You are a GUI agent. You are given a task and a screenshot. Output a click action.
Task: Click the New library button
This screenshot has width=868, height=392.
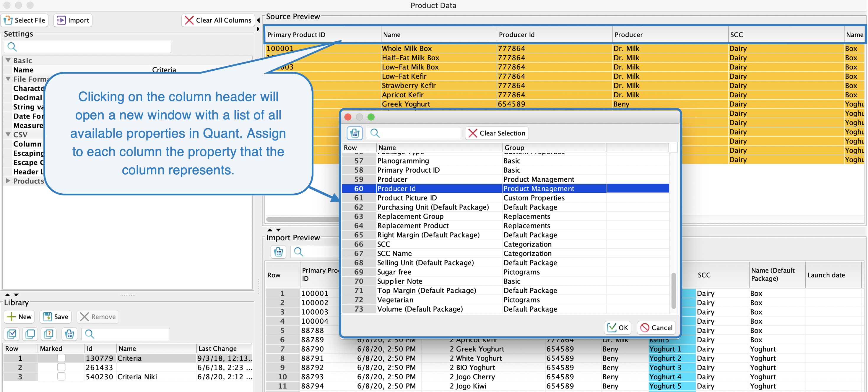pyautogui.click(x=19, y=317)
